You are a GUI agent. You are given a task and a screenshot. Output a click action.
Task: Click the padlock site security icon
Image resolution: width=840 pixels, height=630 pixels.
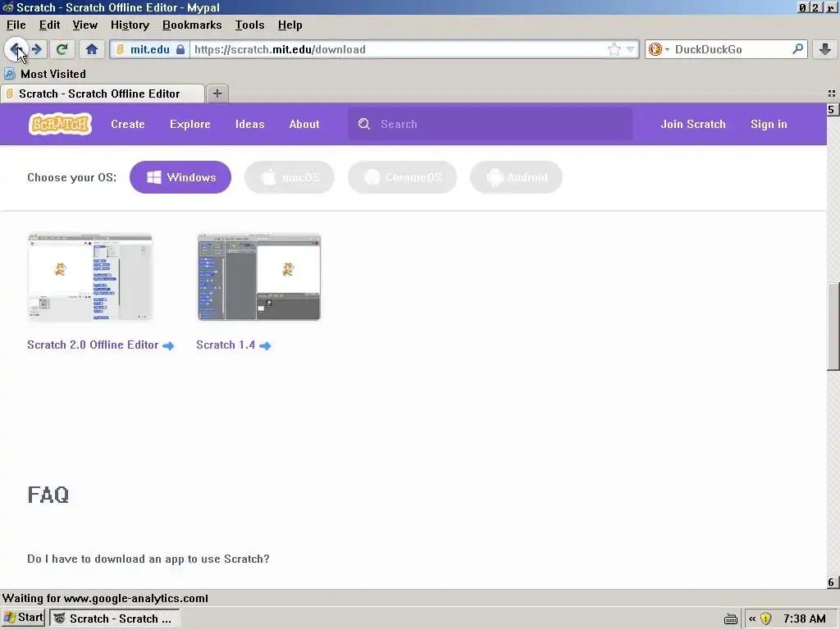(x=180, y=49)
